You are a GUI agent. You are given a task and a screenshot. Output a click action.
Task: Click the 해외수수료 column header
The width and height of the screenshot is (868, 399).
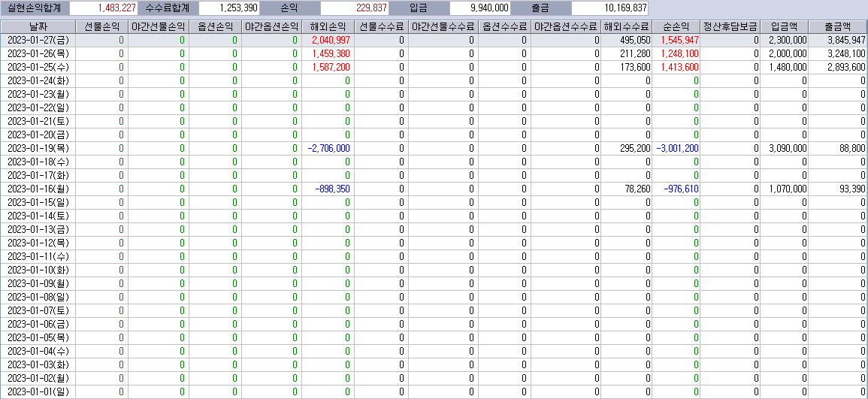(628, 26)
